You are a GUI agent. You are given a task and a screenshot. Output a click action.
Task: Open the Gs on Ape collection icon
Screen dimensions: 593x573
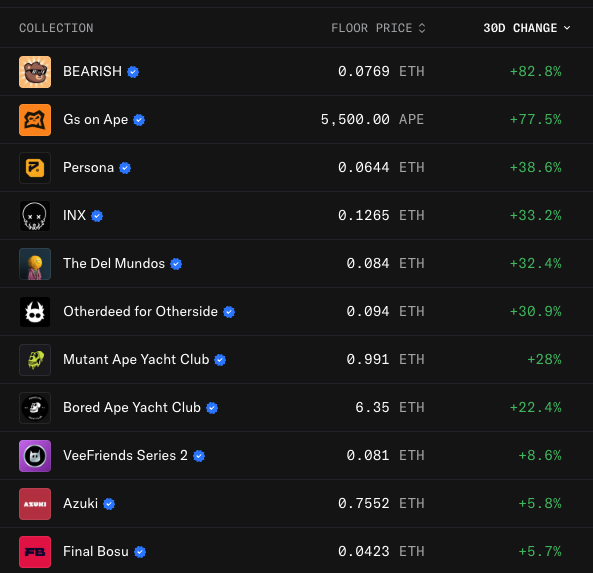click(35, 120)
